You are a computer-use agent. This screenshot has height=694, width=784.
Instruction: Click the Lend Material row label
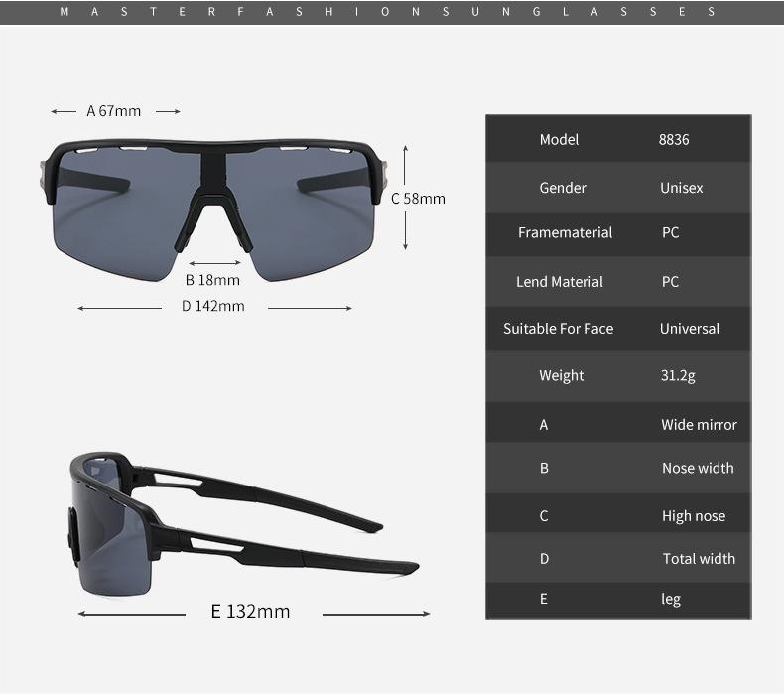coord(560,282)
